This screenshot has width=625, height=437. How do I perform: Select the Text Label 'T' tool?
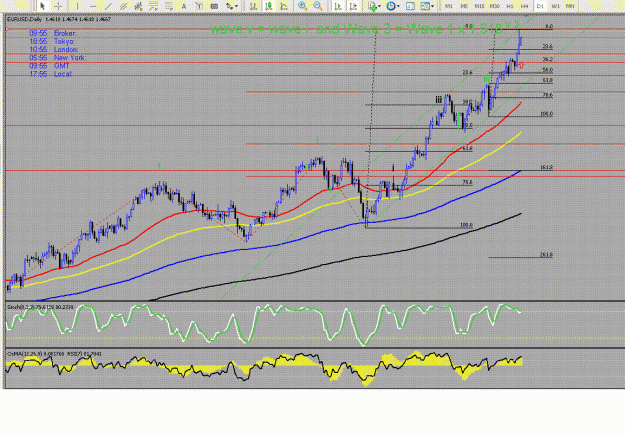[x=199, y=6]
